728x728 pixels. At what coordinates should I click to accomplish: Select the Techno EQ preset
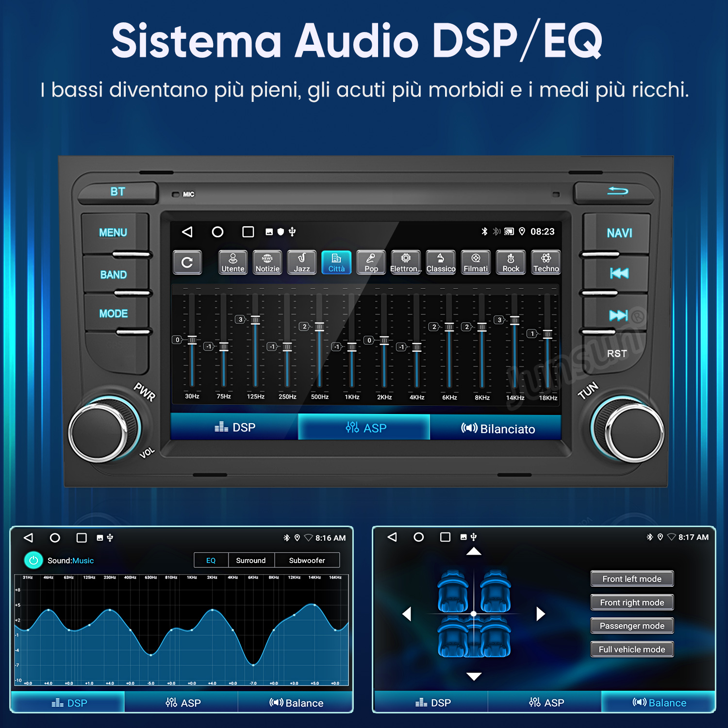tap(546, 263)
